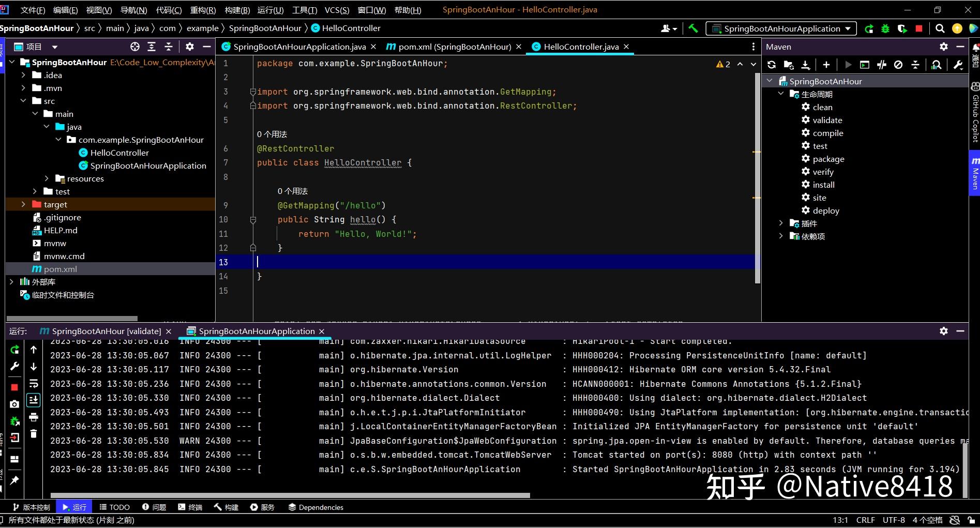Expand the 插件 node in Maven
This screenshot has height=528, width=980.
coord(781,223)
